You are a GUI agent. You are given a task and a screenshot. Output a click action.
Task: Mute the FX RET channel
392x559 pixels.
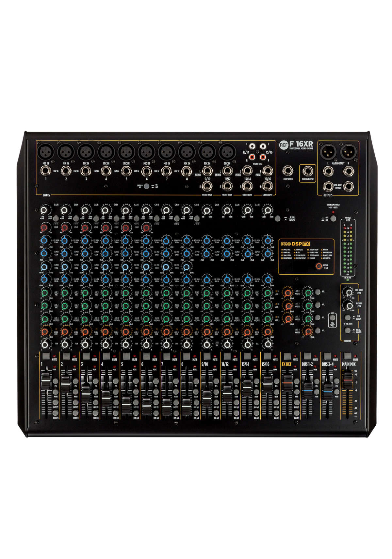[x=287, y=357]
